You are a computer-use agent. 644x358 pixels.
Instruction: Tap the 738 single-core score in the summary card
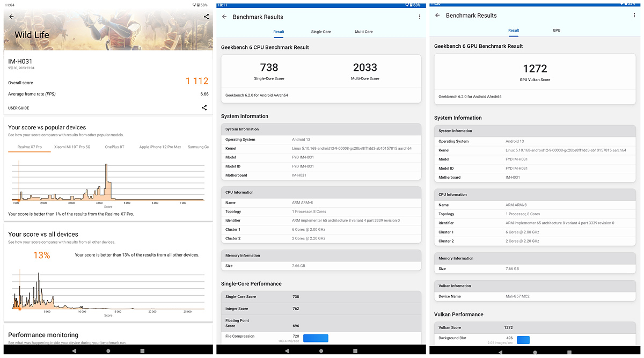coord(269,67)
